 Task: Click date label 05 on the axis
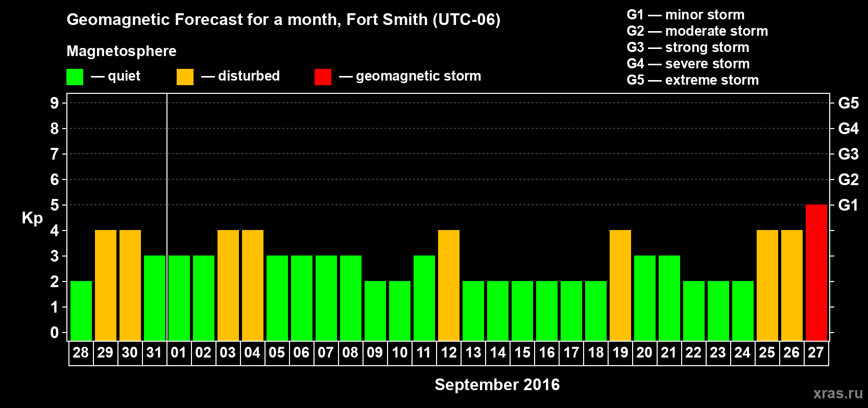coord(277,352)
